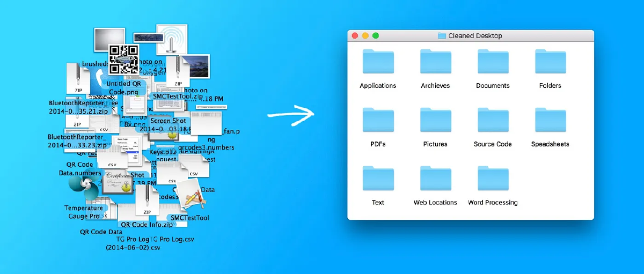Select the Untitled QR Code.png image icon
Viewport: 644px width, 274px height.
pyautogui.click(x=123, y=60)
